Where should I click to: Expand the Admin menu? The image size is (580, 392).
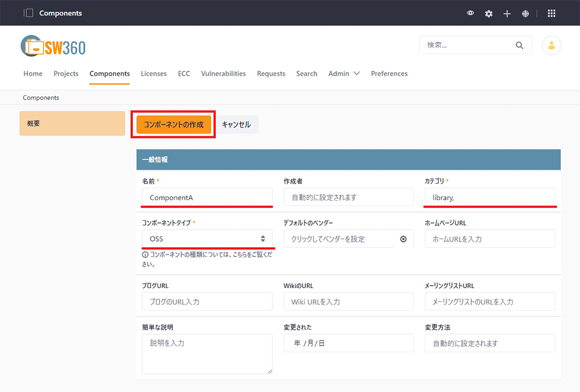pyautogui.click(x=344, y=74)
